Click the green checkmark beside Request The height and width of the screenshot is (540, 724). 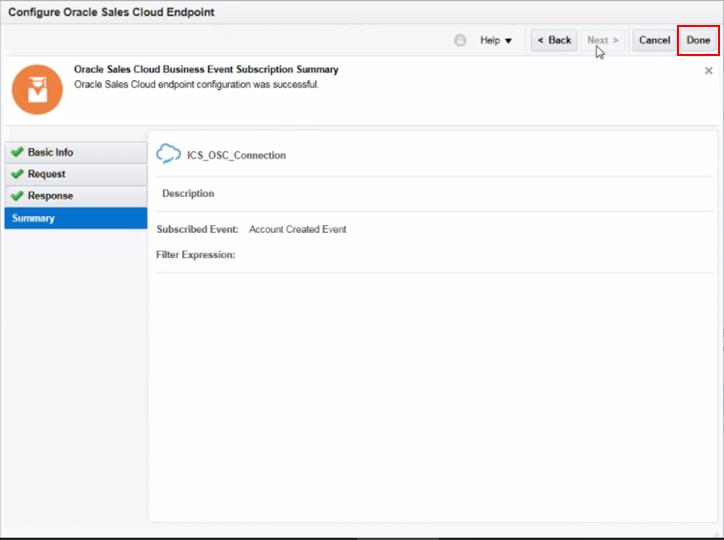click(17, 175)
